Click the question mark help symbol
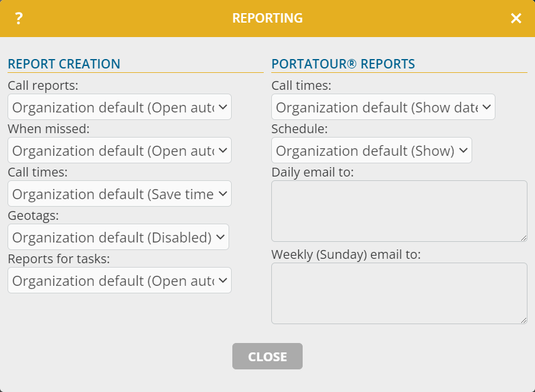This screenshot has height=392, width=535. 18,18
